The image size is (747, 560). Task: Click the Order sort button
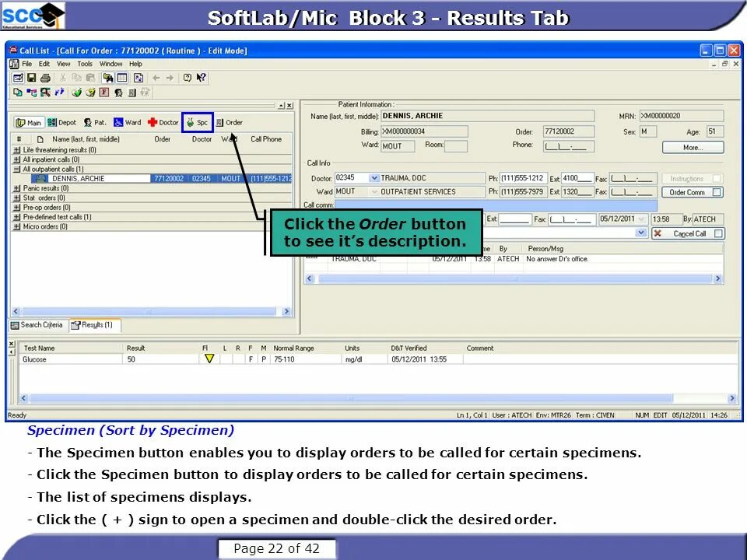229,122
